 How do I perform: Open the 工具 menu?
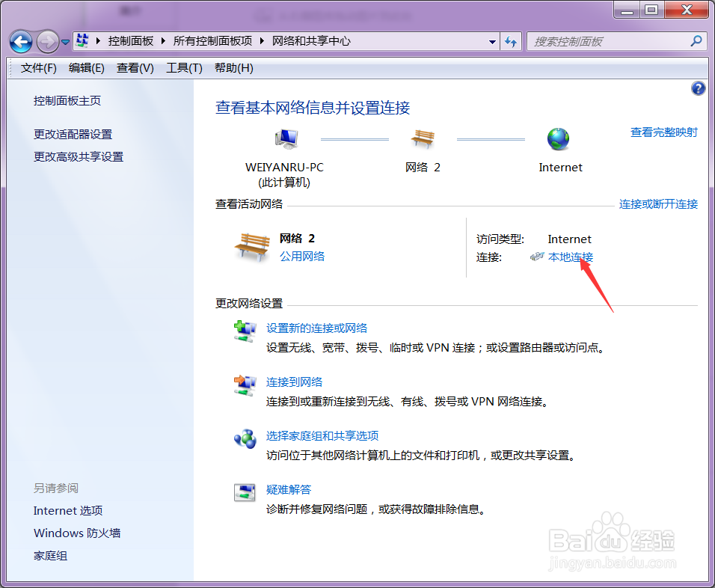183,67
